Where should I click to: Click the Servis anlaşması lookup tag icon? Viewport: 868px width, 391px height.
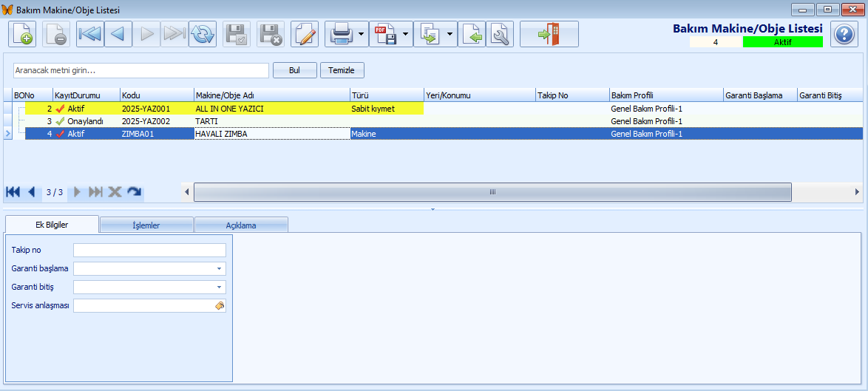(219, 306)
